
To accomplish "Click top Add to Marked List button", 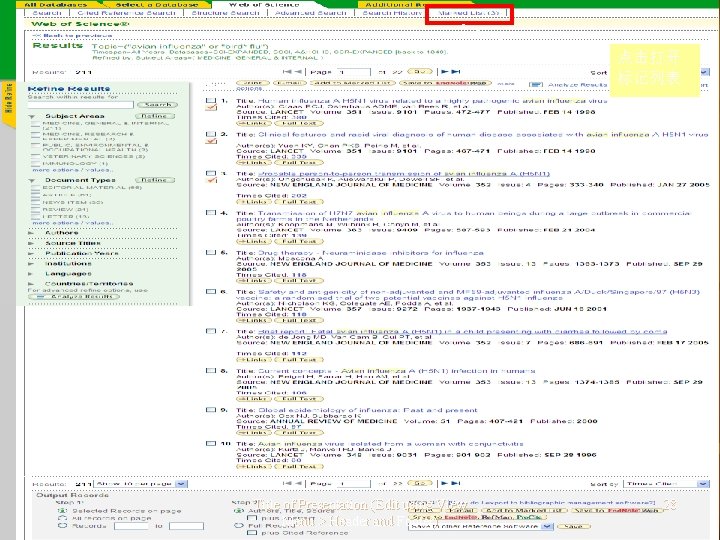I will pos(353,83).
